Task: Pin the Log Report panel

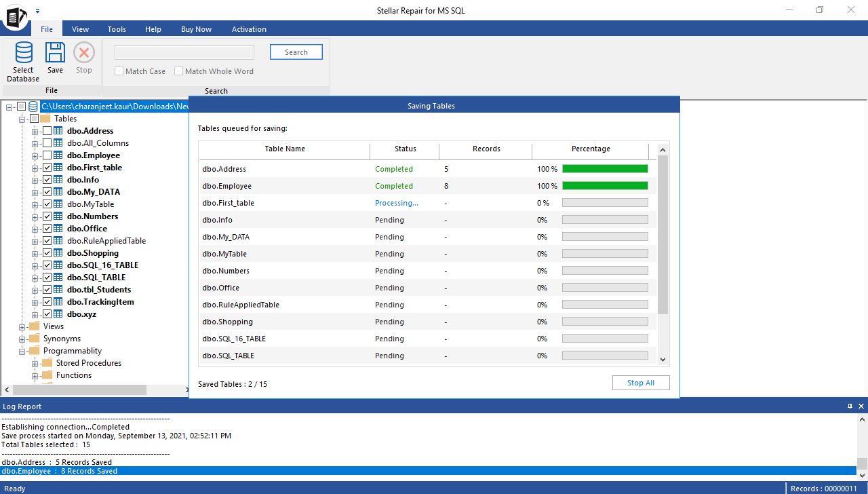Action: pos(850,406)
